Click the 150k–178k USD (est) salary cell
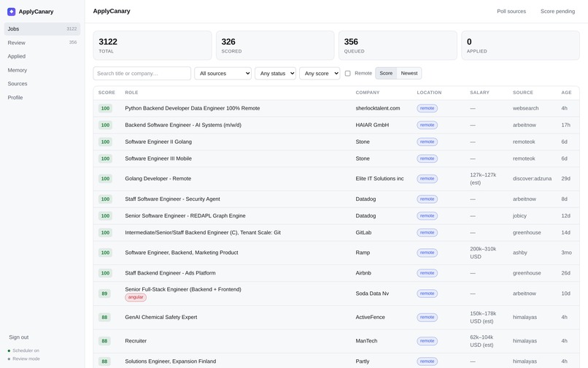Screen dimensions: 588x368 (483, 318)
